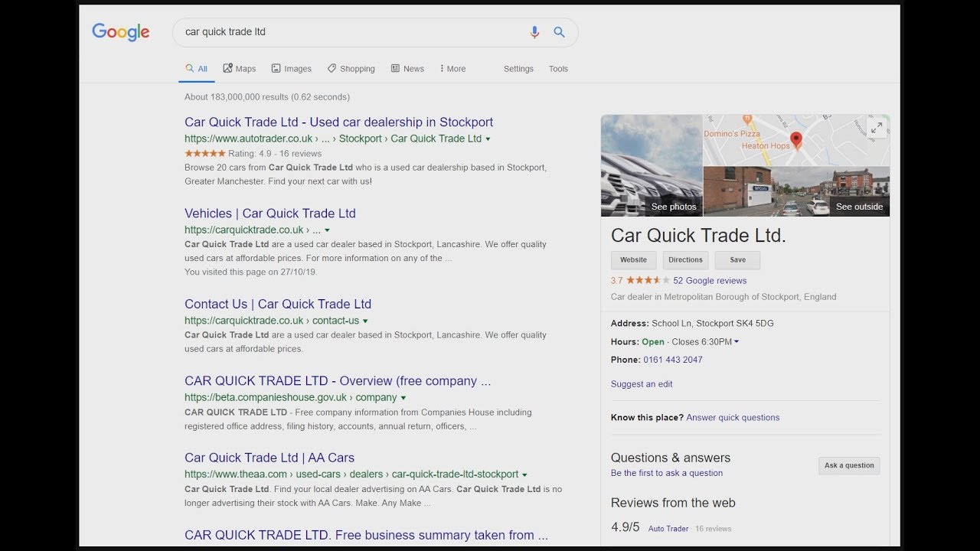Screen dimensions: 980x551
Task: Expand theaa.com result dropdown arrow
Action: click(x=524, y=474)
